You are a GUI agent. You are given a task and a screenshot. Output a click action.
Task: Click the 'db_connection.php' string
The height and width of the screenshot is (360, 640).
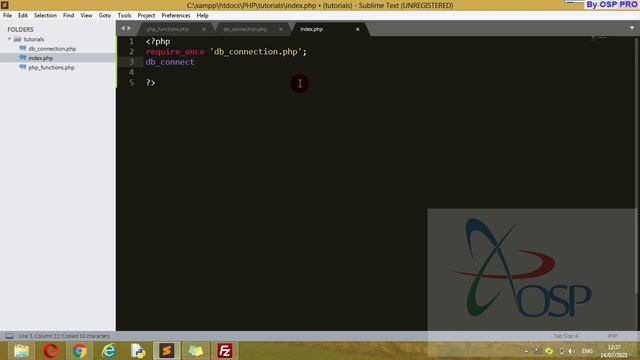click(256, 52)
